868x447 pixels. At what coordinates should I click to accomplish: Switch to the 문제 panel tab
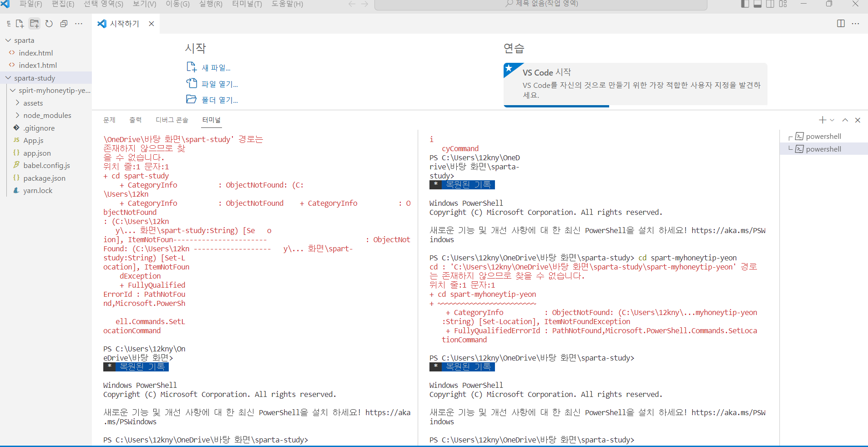click(x=109, y=120)
